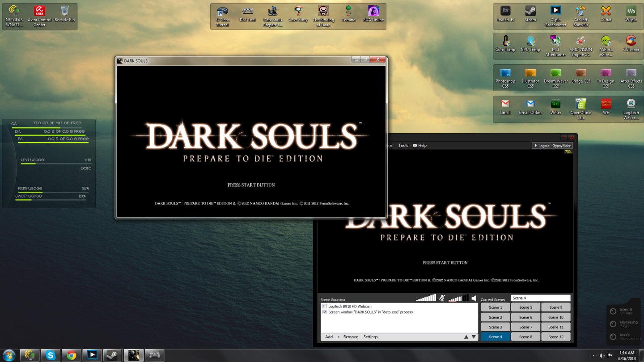Expand the Add source dropdown arrow

339,337
